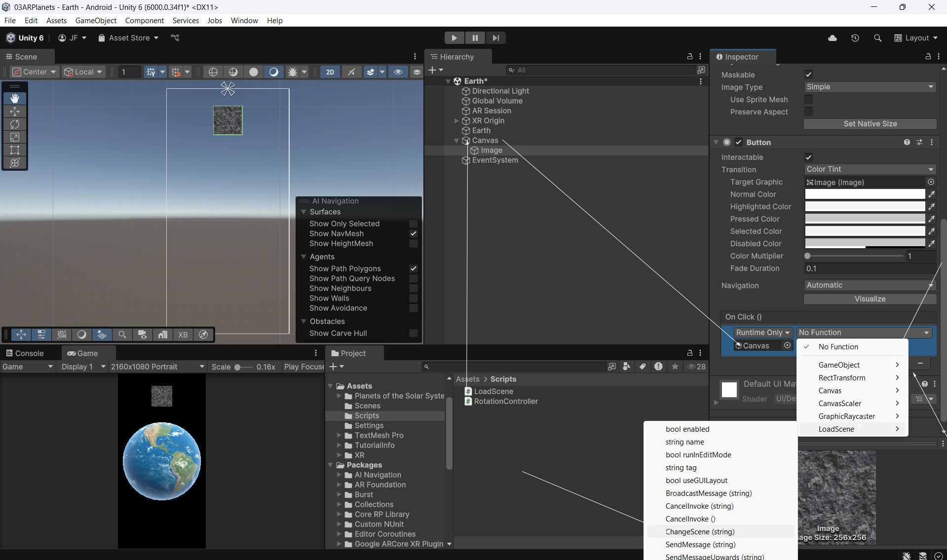The image size is (947, 560).
Task: Disable Show NavMesh checkbox
Action: (x=414, y=234)
